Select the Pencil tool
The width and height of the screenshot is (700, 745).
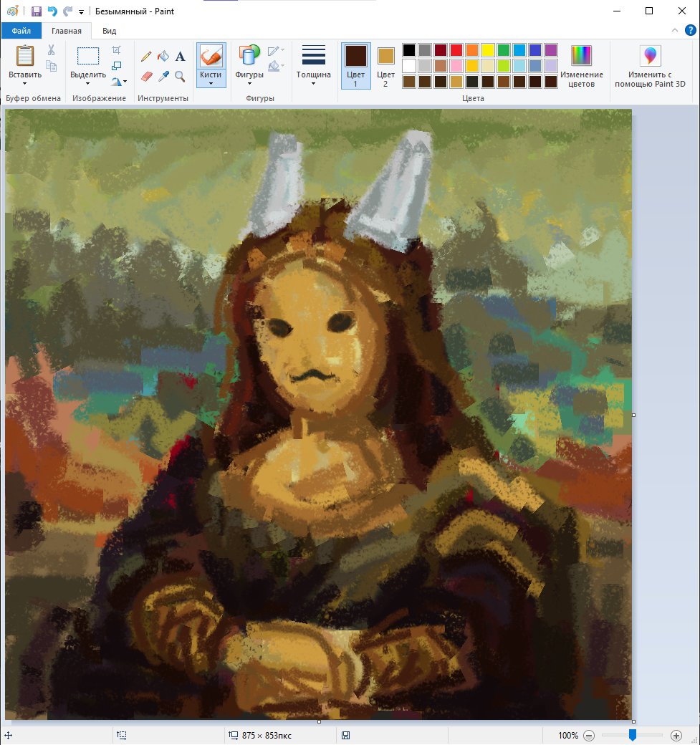tap(146, 57)
